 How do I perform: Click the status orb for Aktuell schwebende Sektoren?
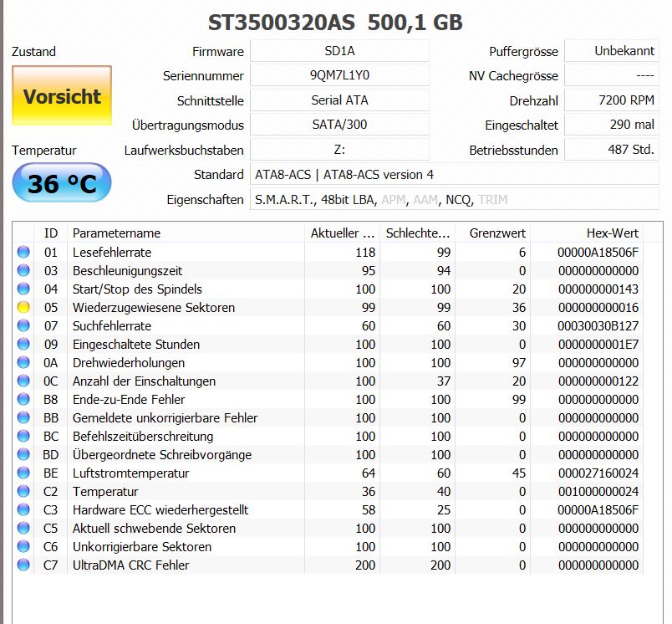pos(23,529)
